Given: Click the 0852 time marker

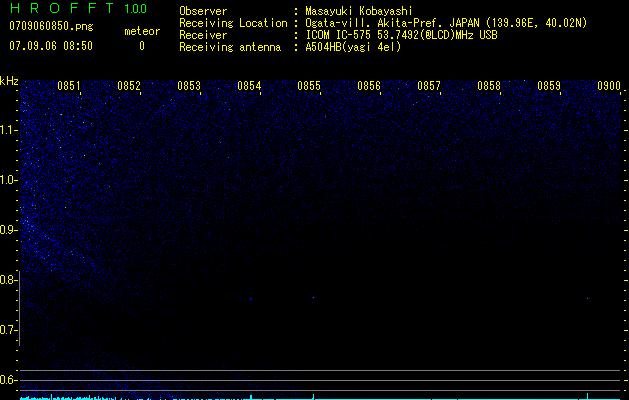Looking at the screenshot, I should point(129,86).
